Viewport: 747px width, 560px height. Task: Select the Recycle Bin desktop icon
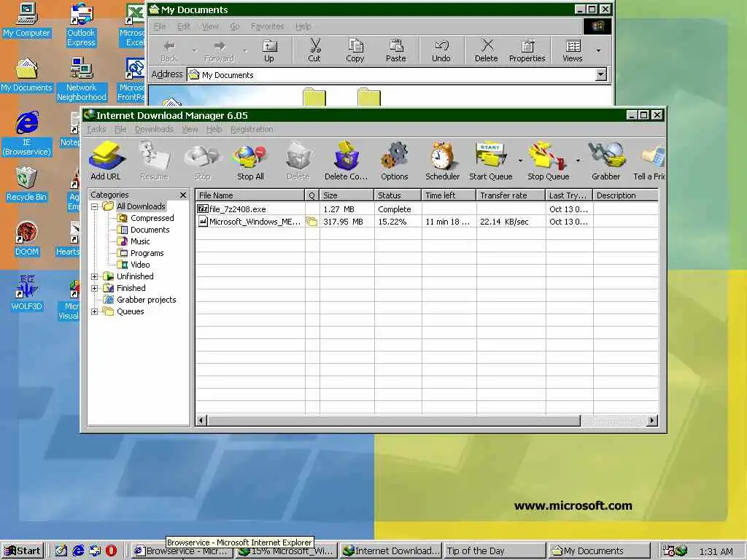coord(26,184)
